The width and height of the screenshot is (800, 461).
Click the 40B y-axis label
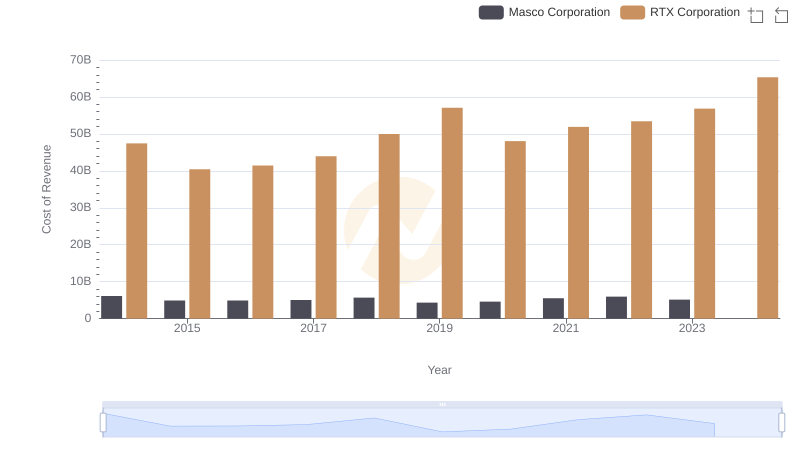pos(81,170)
